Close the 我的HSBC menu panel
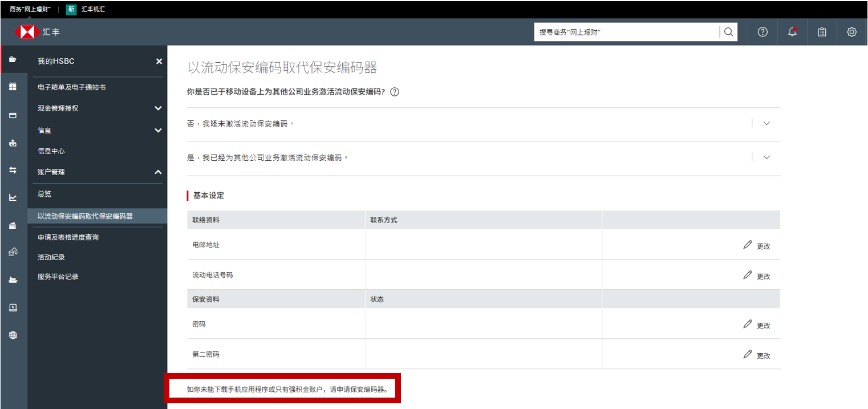The image size is (868, 409). coord(159,61)
